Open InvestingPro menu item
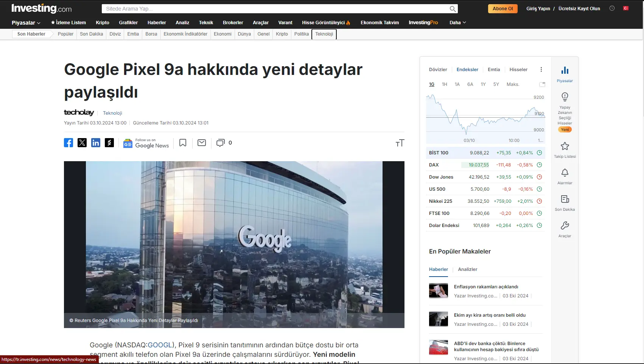This screenshot has height=364, width=644. coord(423,23)
